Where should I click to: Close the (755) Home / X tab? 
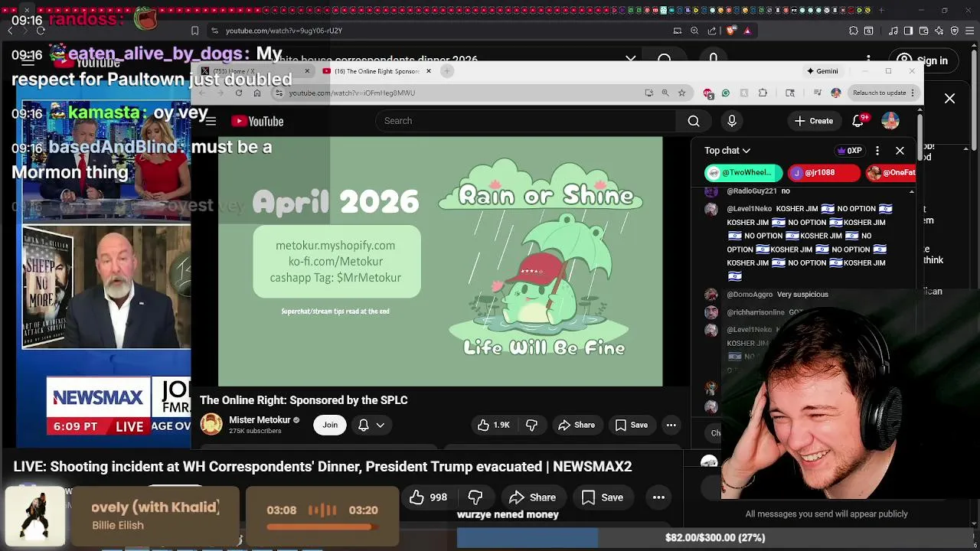(307, 71)
